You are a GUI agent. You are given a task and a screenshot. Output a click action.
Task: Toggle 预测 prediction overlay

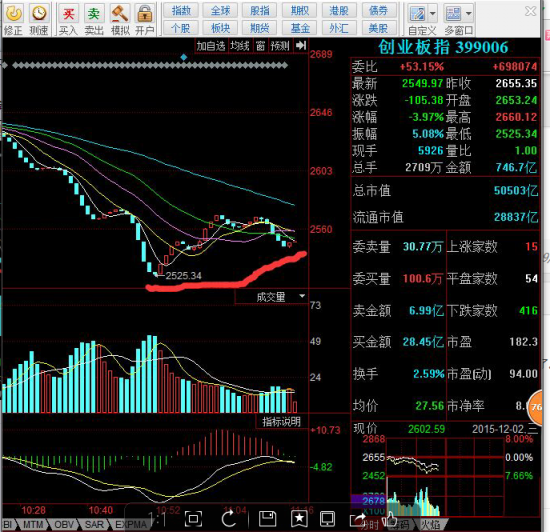280,46
